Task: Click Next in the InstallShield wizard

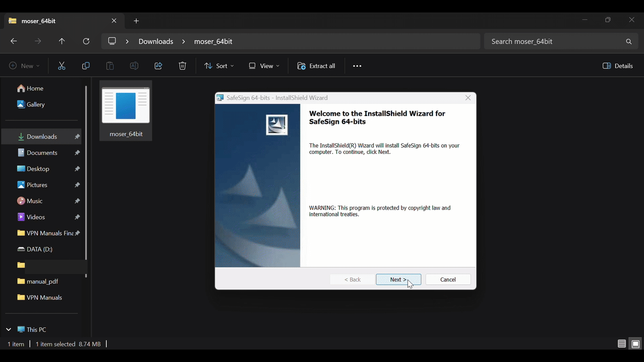Action: click(x=398, y=280)
